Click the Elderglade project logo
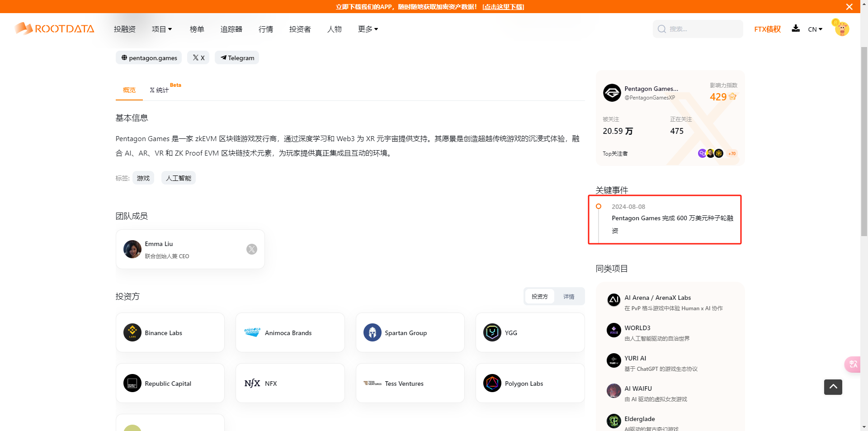Viewport: 868px width, 431px height. pyautogui.click(x=613, y=421)
